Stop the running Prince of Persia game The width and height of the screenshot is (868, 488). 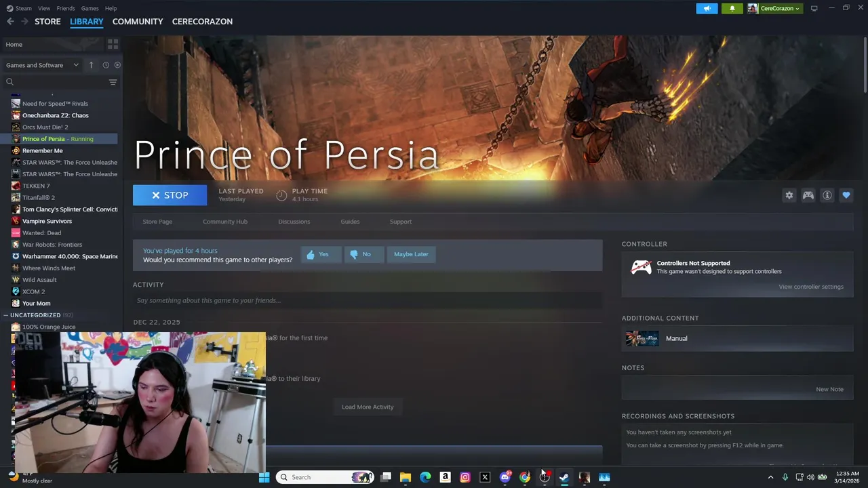[170, 195]
